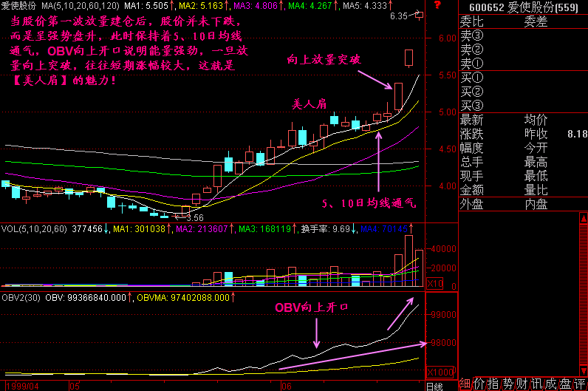Open the 财 (finance) tab

[519, 384]
